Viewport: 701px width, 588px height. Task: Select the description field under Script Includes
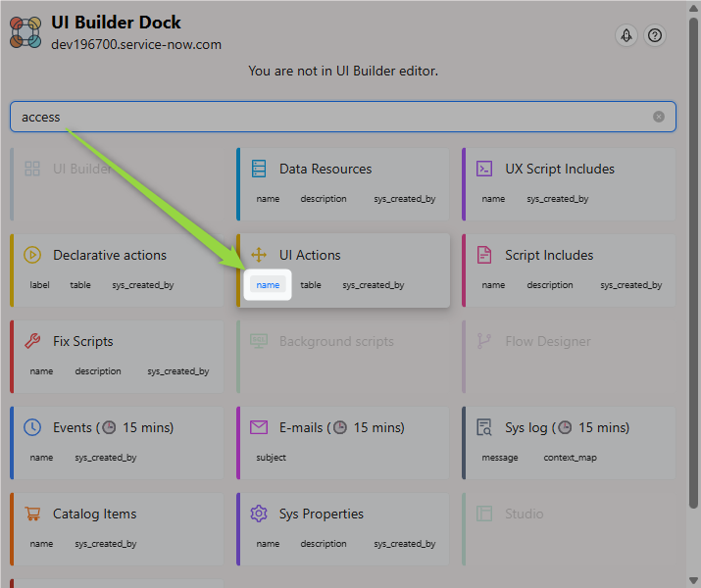point(550,285)
